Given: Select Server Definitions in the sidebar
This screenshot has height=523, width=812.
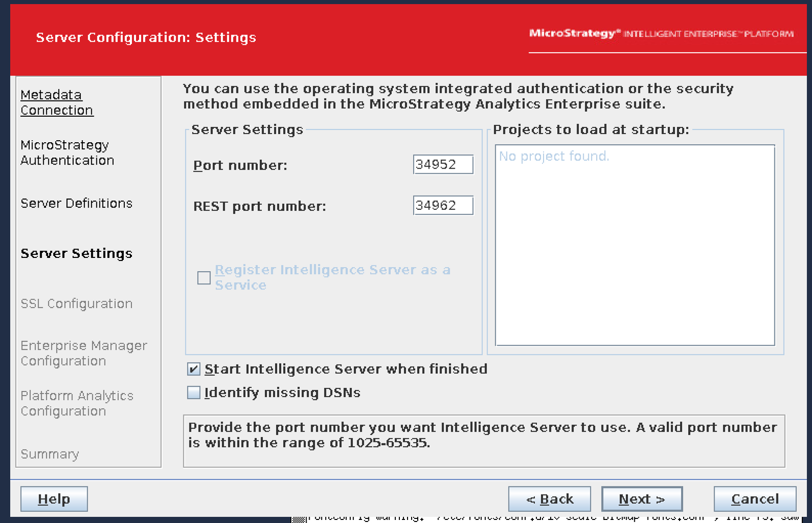Looking at the screenshot, I should pyautogui.click(x=76, y=203).
